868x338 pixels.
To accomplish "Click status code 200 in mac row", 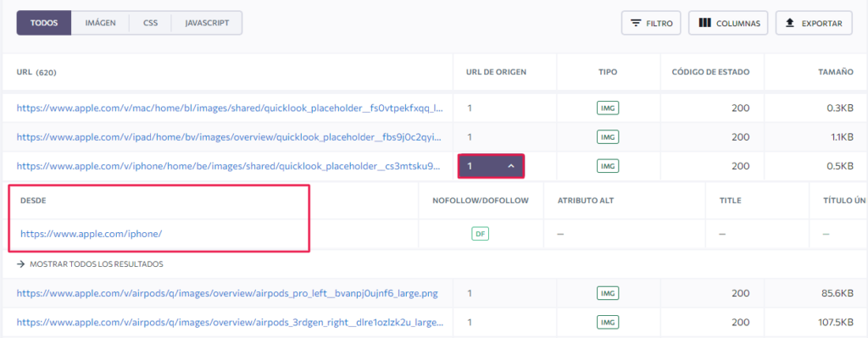I will [741, 108].
